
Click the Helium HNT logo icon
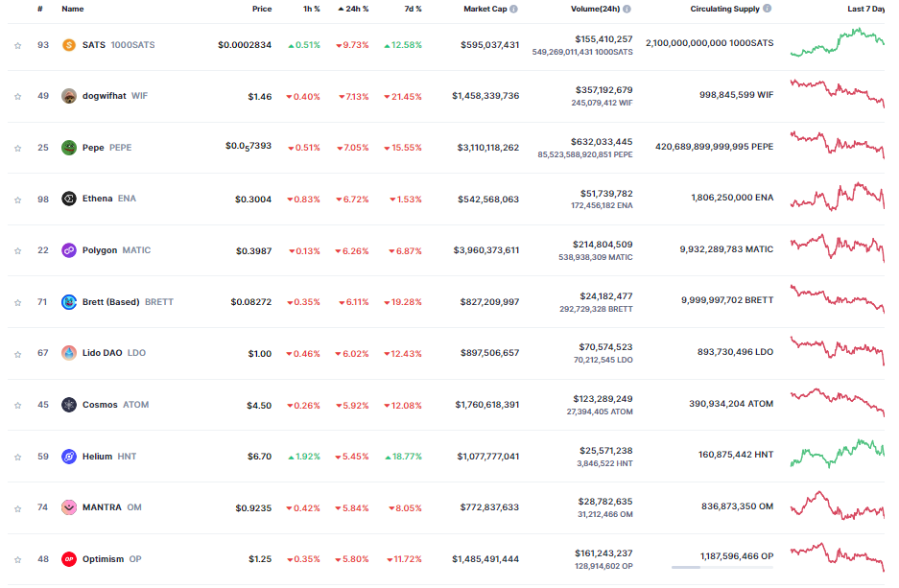tap(69, 457)
